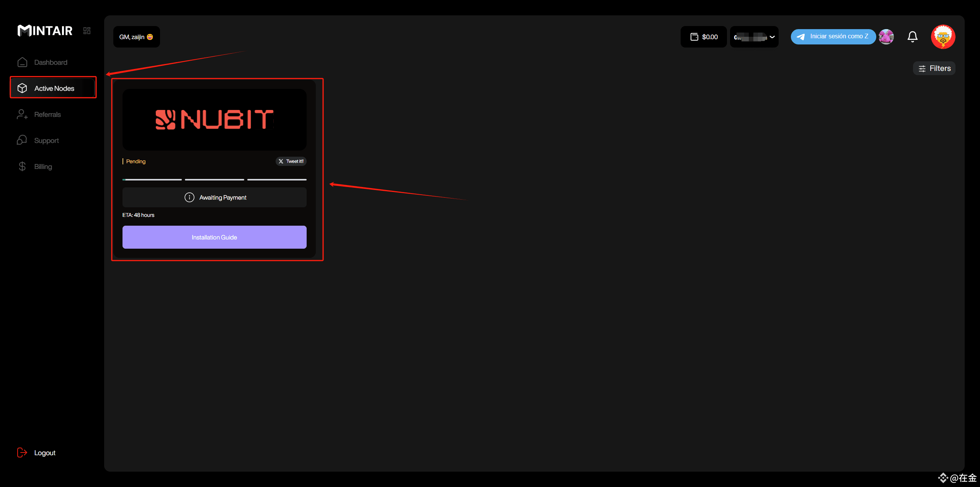Click the X Tweet it! button
The image size is (980, 487).
291,161
